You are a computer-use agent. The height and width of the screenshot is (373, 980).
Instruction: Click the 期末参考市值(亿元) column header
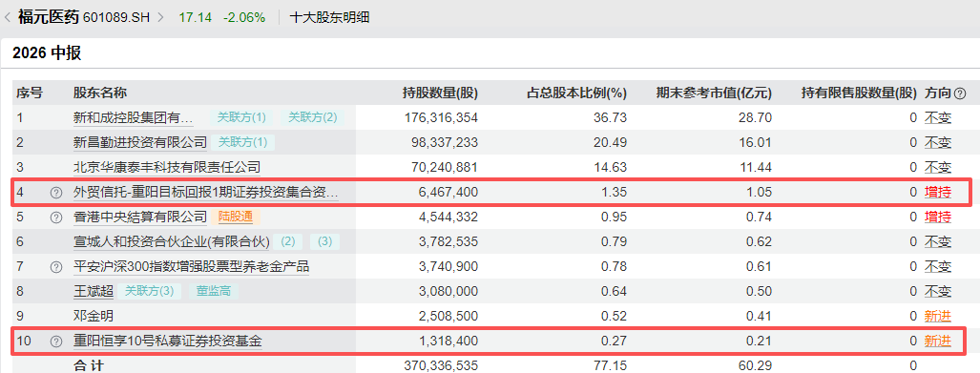[x=714, y=93]
